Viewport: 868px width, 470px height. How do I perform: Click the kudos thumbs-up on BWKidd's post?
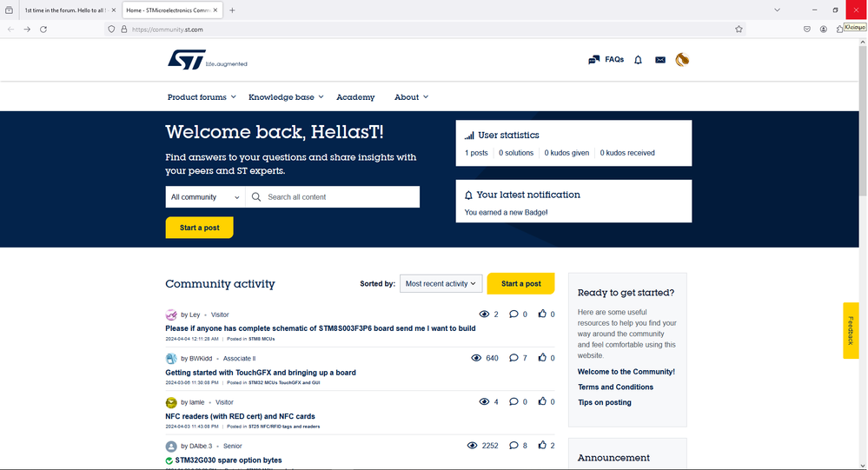(x=542, y=358)
